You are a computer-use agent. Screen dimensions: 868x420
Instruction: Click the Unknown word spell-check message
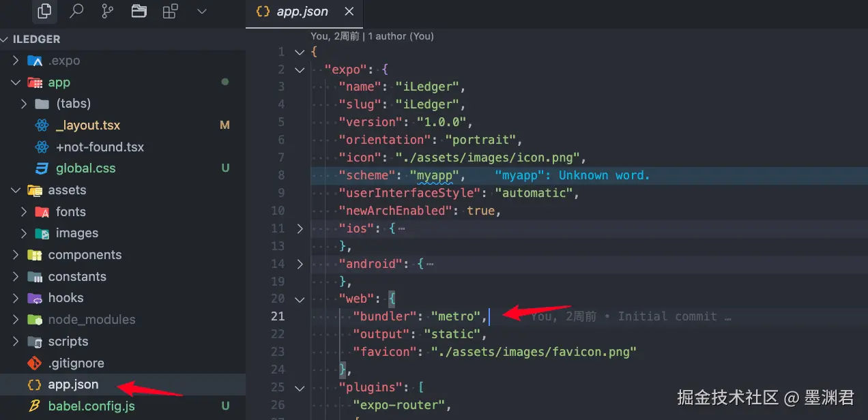[573, 175]
